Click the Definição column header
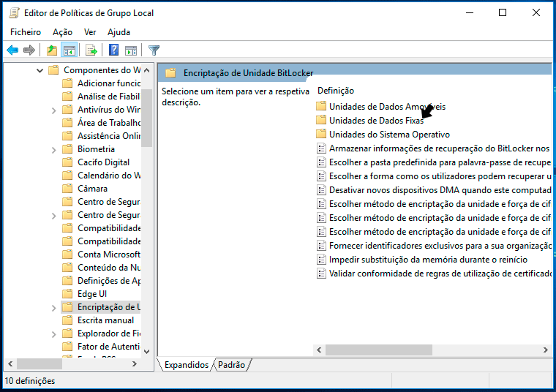 pyautogui.click(x=336, y=91)
